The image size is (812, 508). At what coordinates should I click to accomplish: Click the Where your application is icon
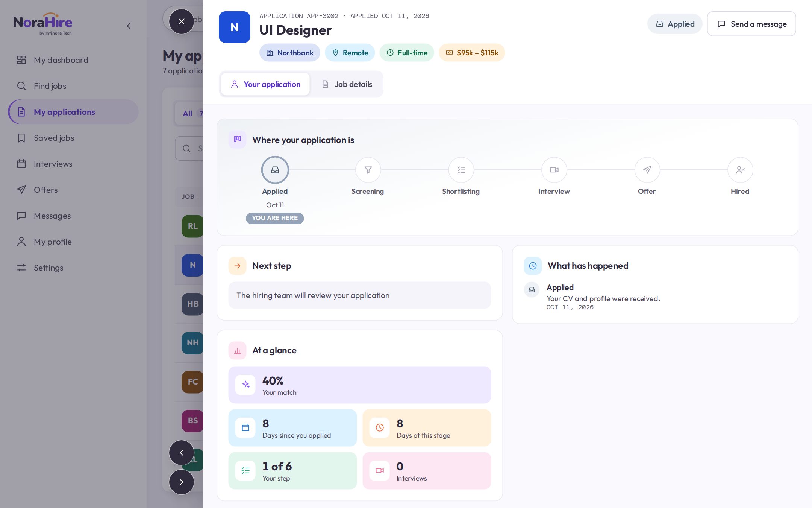tap(237, 139)
